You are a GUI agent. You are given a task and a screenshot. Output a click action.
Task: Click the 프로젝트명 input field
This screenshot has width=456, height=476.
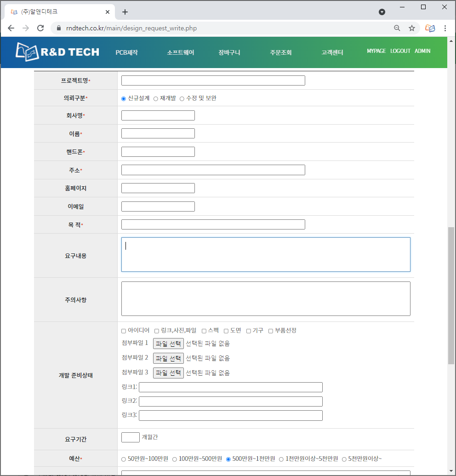pos(213,80)
